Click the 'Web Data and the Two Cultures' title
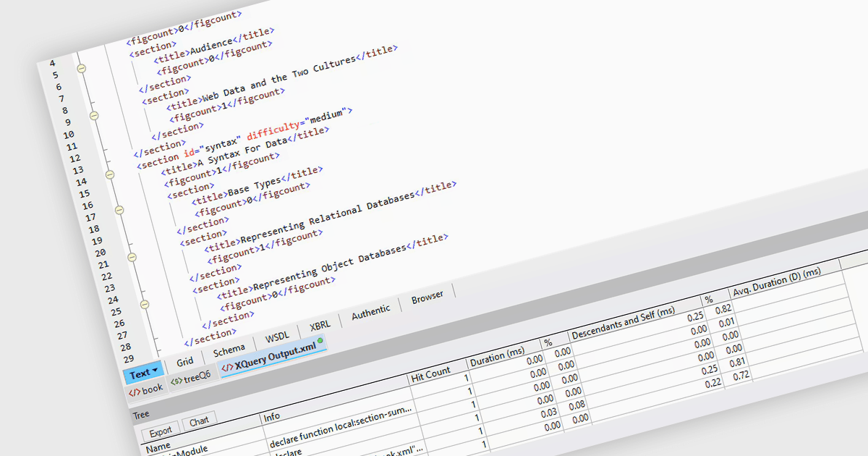868x456 pixels. [278, 80]
